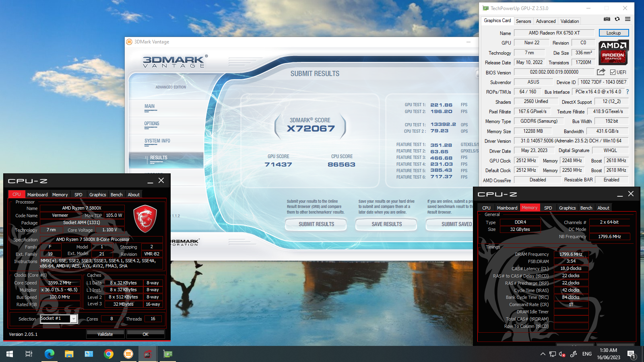Click the 3DMark Vantage title bar icon
This screenshot has width=644, height=362.
coord(129,42)
